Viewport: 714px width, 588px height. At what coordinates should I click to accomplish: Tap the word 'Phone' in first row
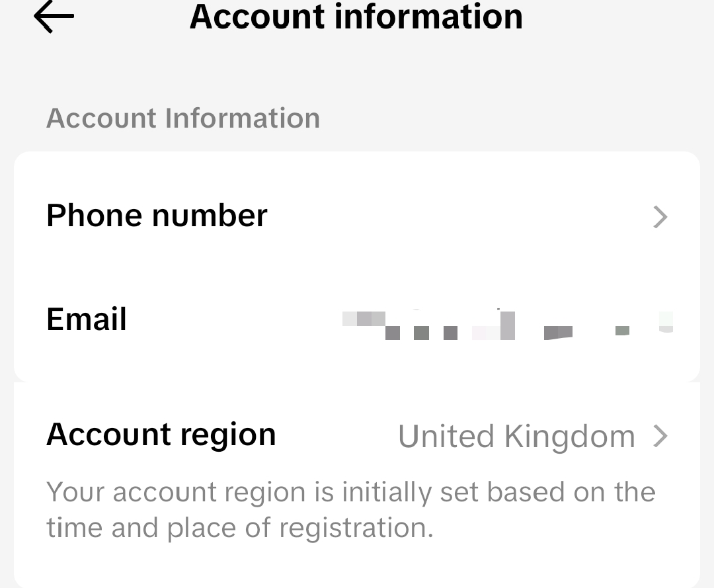pyautogui.click(x=95, y=216)
